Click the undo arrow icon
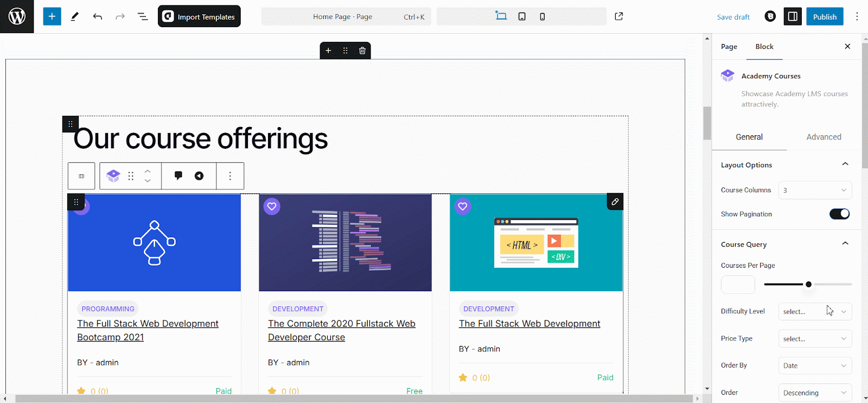This screenshot has height=403, width=868. click(x=98, y=16)
